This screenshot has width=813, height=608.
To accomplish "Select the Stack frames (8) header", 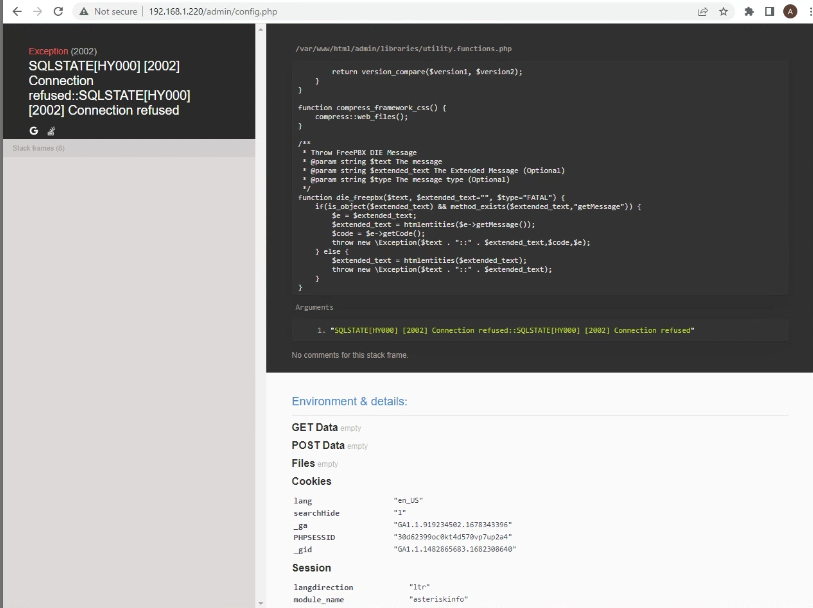I will pyautogui.click(x=38, y=148).
